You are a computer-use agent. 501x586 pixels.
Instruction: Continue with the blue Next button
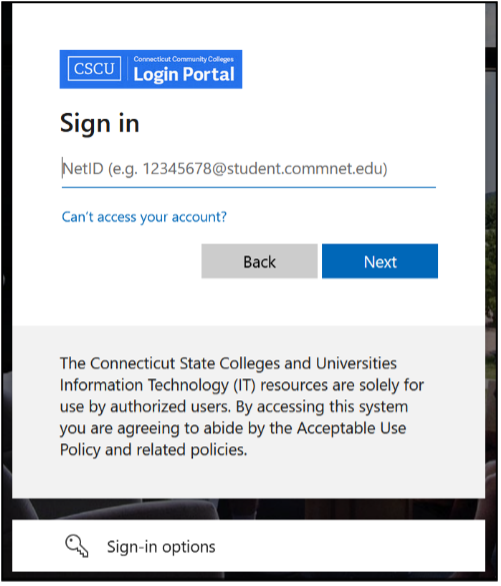tap(381, 262)
